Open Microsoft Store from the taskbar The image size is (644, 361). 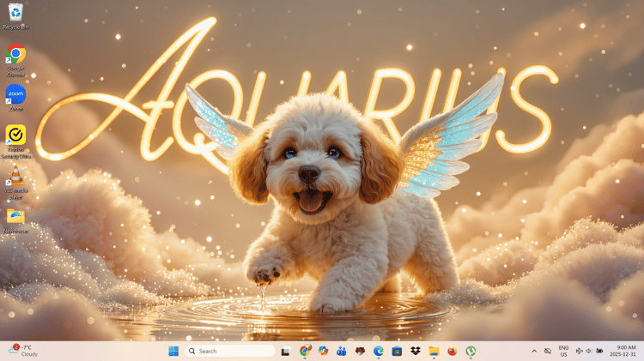[x=397, y=352]
